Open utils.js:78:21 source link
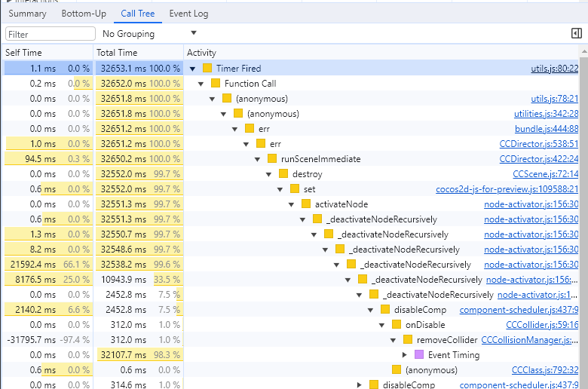The image size is (588, 389). coord(554,98)
